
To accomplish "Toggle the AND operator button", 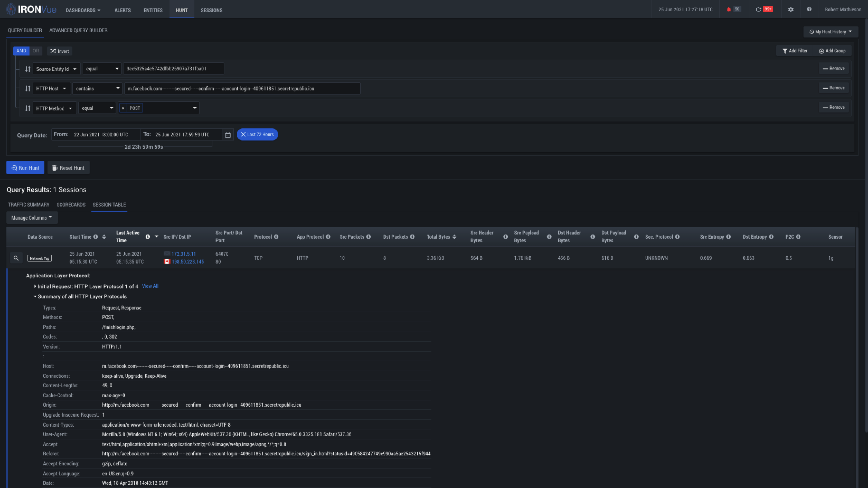I will click(21, 51).
